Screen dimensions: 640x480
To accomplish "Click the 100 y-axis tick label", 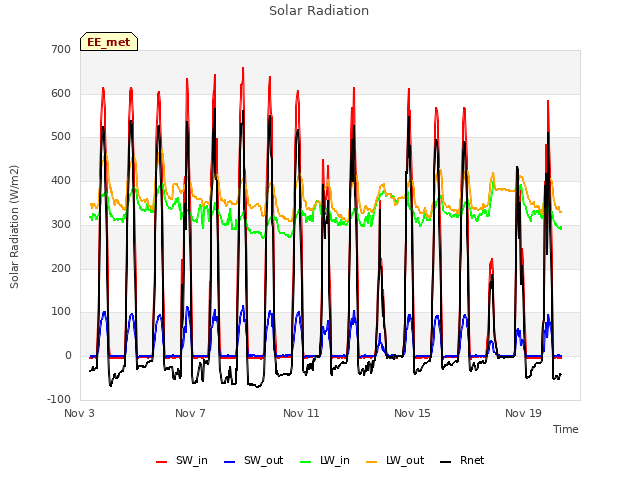I will tap(61, 311).
